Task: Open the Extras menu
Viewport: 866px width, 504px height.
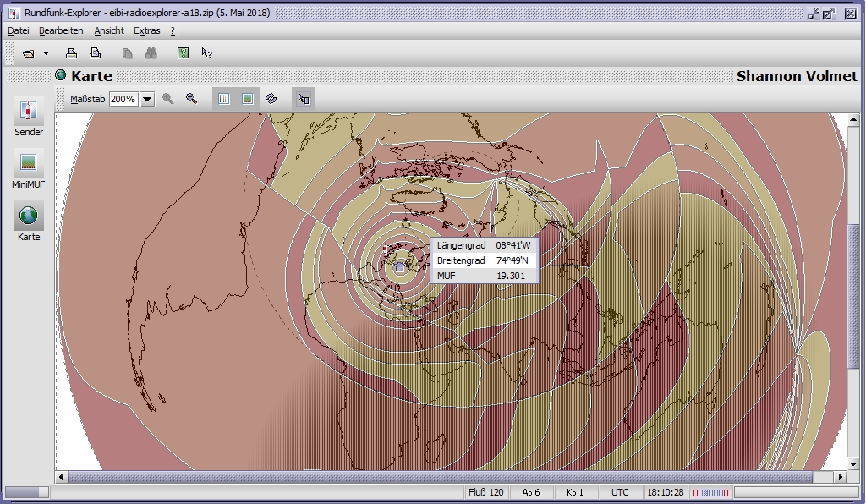Action: 146,30
